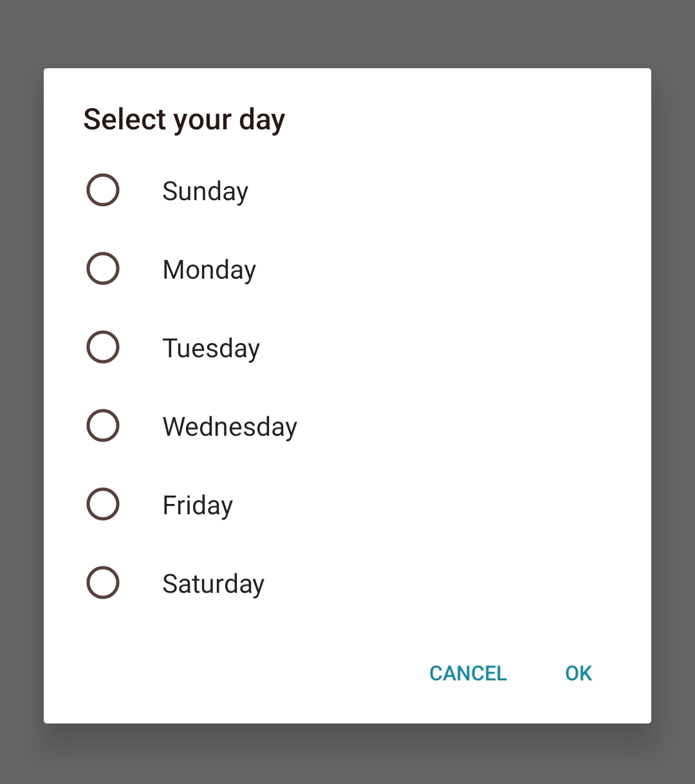Enable the Wednesday radio option

(x=103, y=425)
